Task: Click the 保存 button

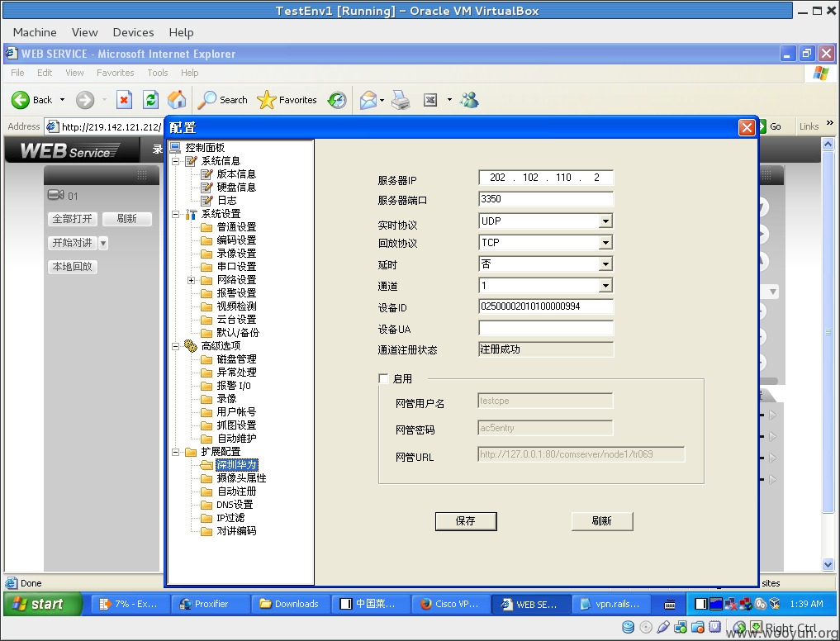Action: [x=466, y=521]
